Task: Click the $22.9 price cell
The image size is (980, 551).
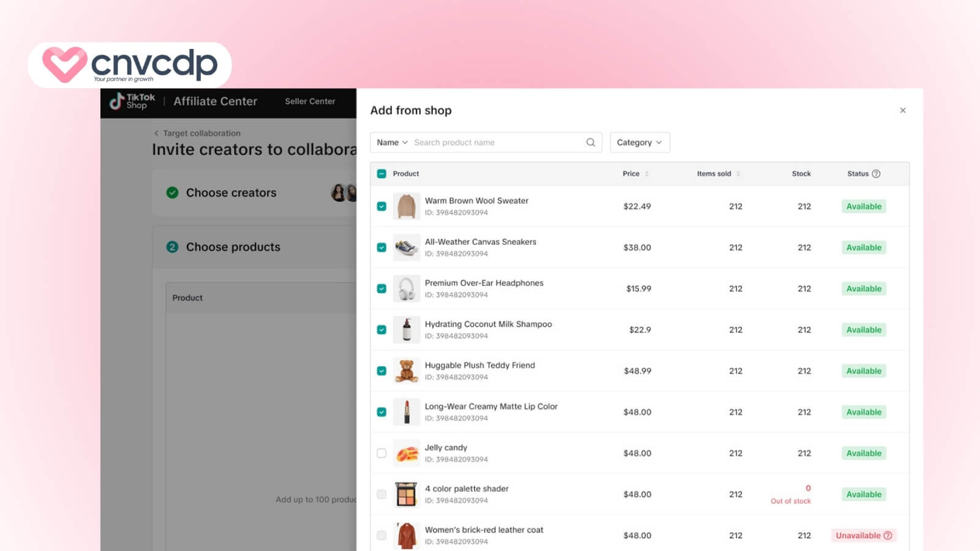Action: click(640, 329)
